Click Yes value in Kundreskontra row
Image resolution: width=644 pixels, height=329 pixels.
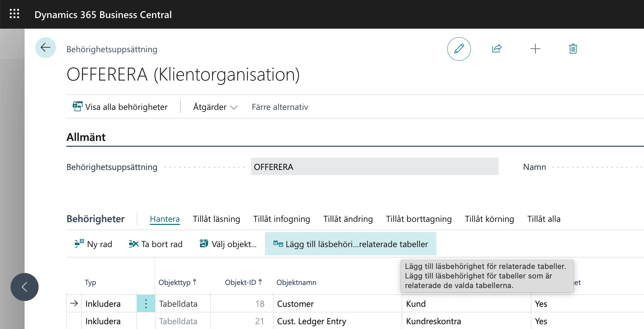tap(541, 321)
